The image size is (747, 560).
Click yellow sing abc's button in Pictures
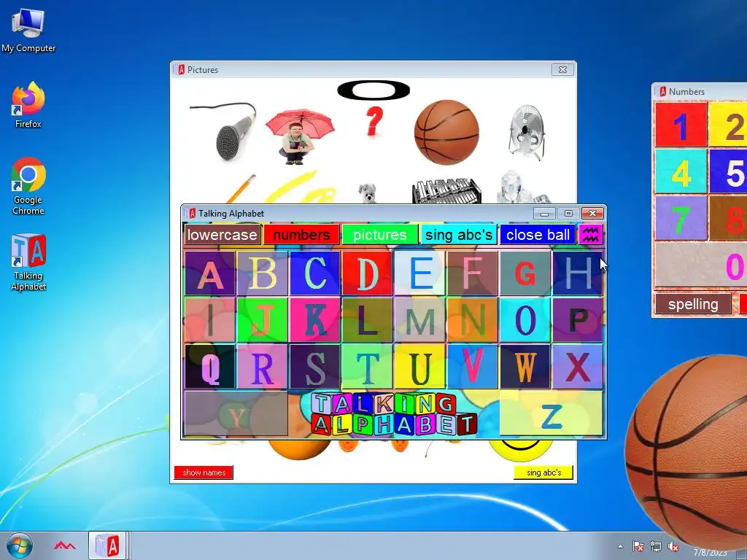[543, 472]
